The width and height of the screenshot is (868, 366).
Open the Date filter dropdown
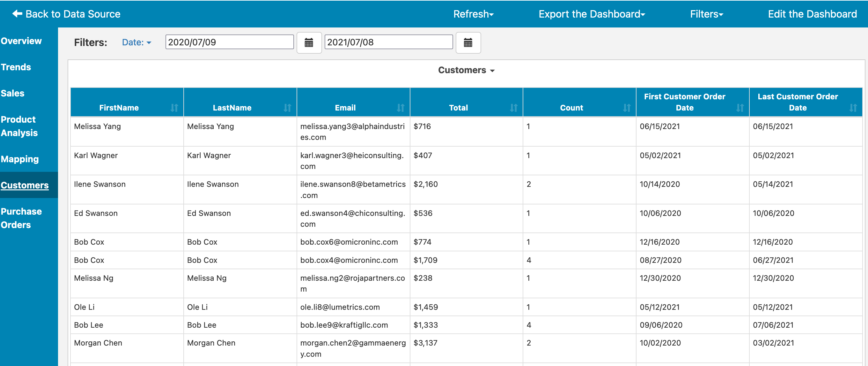click(x=136, y=42)
